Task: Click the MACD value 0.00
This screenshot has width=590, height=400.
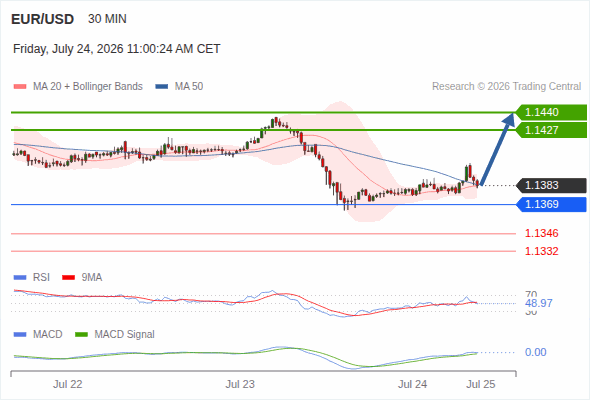Action: [536, 352]
